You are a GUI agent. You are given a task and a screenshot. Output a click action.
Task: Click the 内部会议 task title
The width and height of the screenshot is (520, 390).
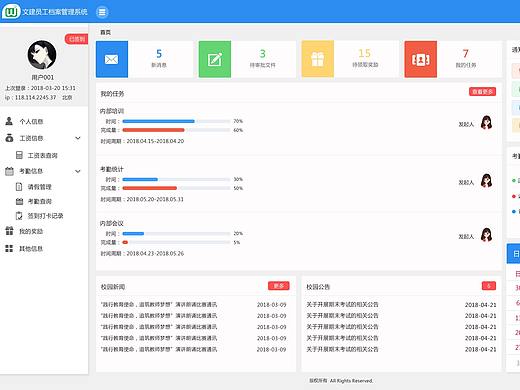pos(112,223)
